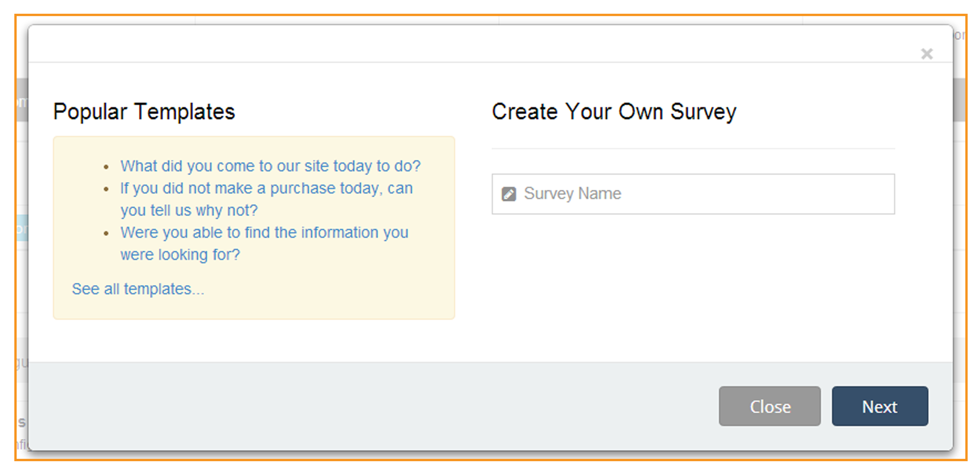Click the pencil glyph to start naming survey
The width and height of the screenshot is (980, 471).
[509, 194]
